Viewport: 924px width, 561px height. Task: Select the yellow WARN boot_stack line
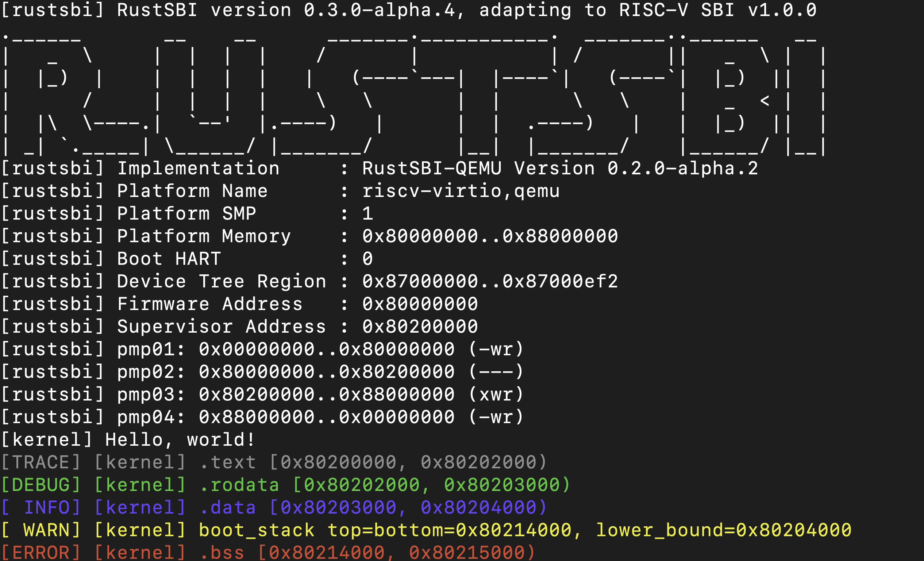(x=426, y=530)
